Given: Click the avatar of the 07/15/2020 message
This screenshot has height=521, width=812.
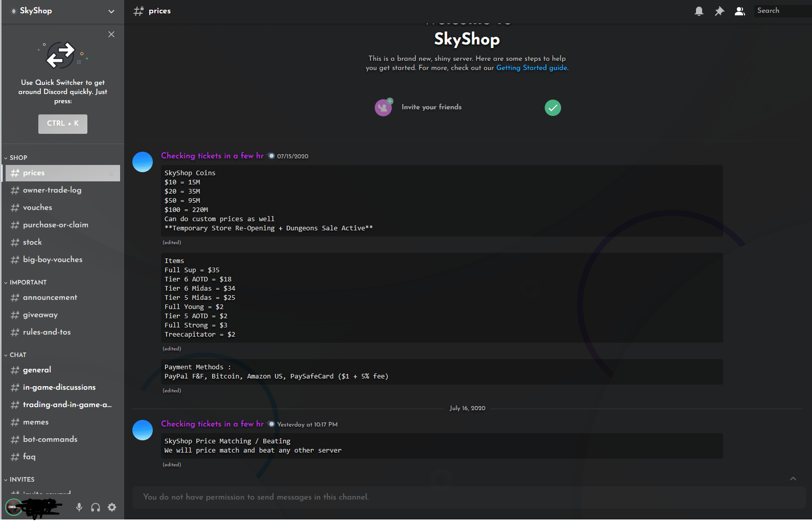Looking at the screenshot, I should [x=143, y=162].
